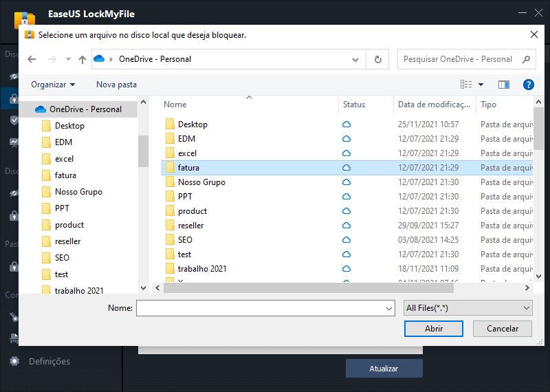Click the Cancelar button
The height and width of the screenshot is (392, 550).
tap(503, 329)
